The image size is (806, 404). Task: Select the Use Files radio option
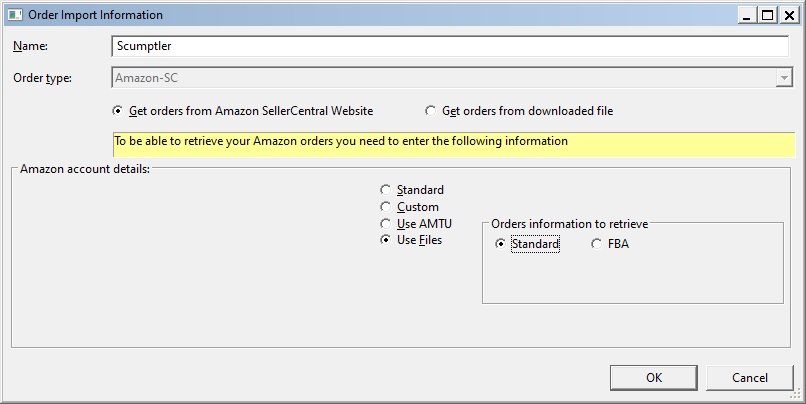click(411, 240)
